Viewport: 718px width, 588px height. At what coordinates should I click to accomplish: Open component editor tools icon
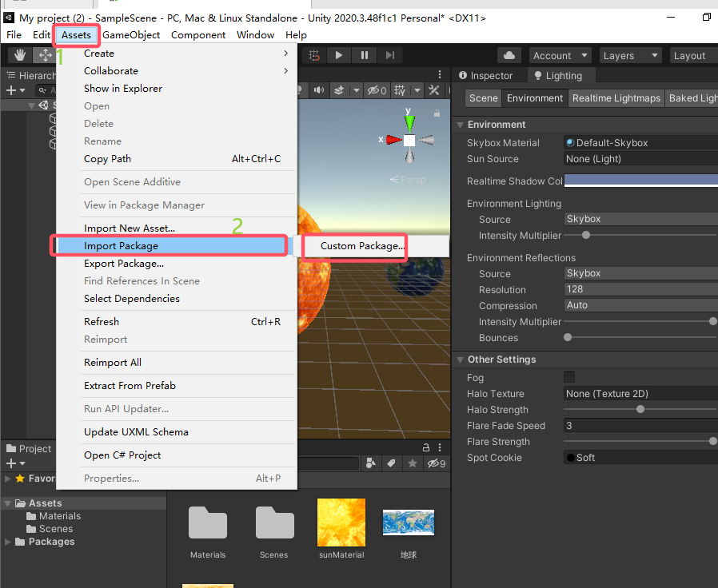pyautogui.click(x=433, y=90)
